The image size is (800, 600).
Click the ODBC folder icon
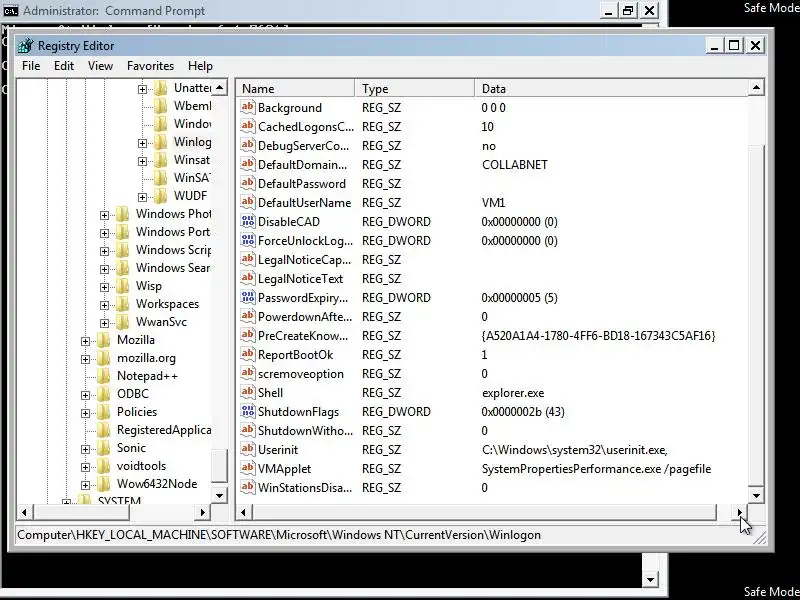[103, 394]
